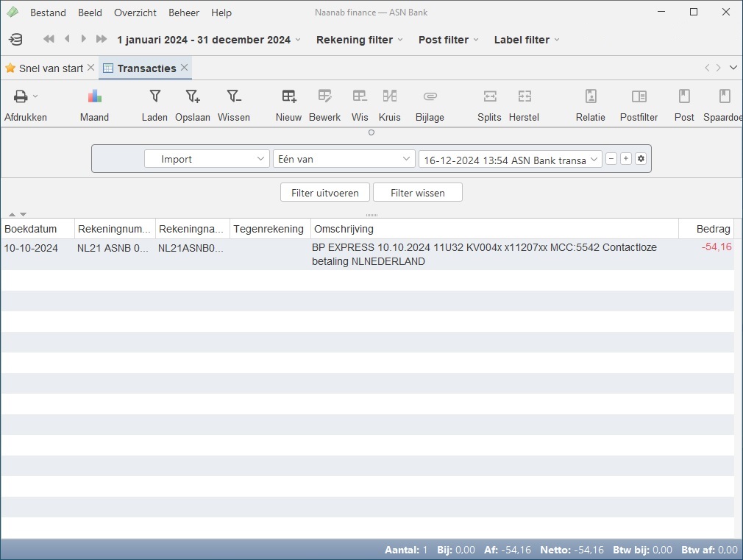Viewport: 743px width, 560px height.
Task: Create a transaction with the Nieuw icon
Action: (x=288, y=96)
